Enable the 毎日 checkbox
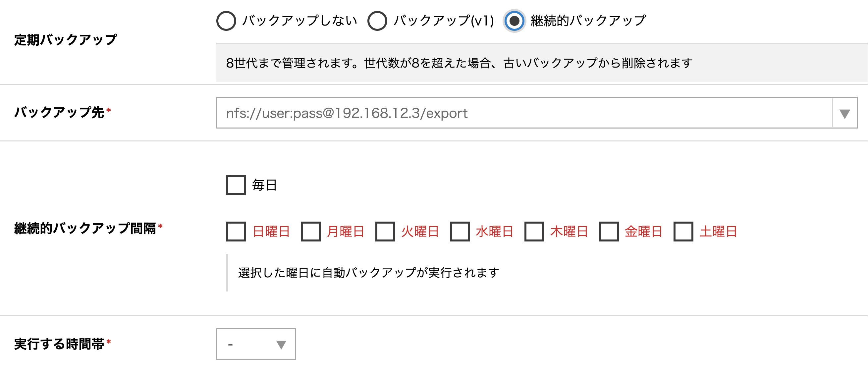This screenshot has width=868, height=369. point(236,185)
